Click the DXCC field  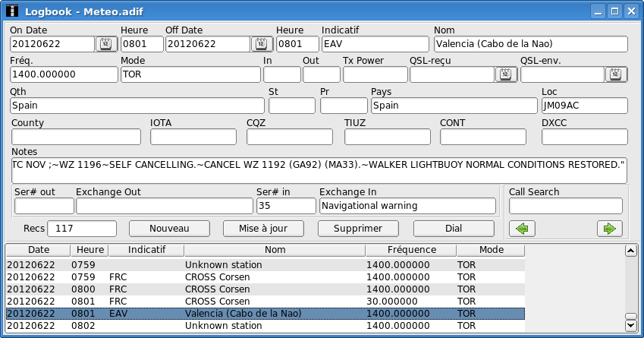[x=584, y=137]
